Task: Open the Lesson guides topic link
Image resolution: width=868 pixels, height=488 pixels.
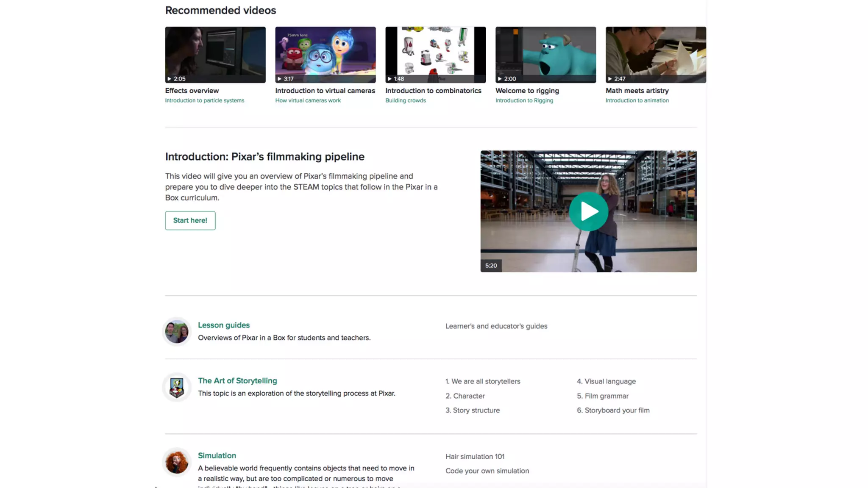Action: pyautogui.click(x=224, y=325)
